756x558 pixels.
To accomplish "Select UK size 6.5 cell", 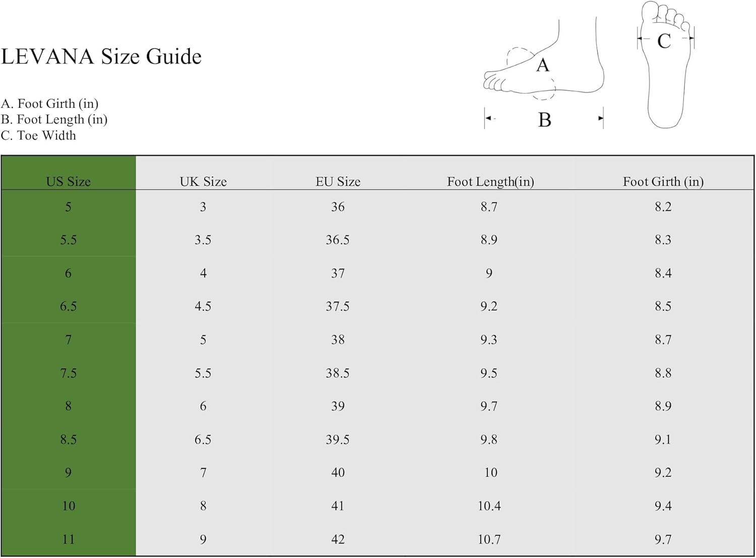I will coord(203,440).
